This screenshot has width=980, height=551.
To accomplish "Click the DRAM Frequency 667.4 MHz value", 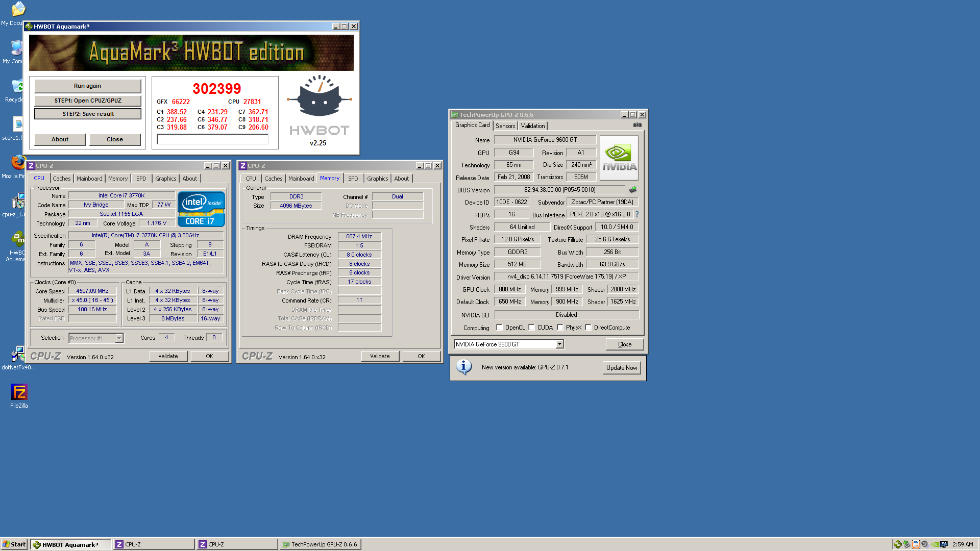I will pos(359,236).
